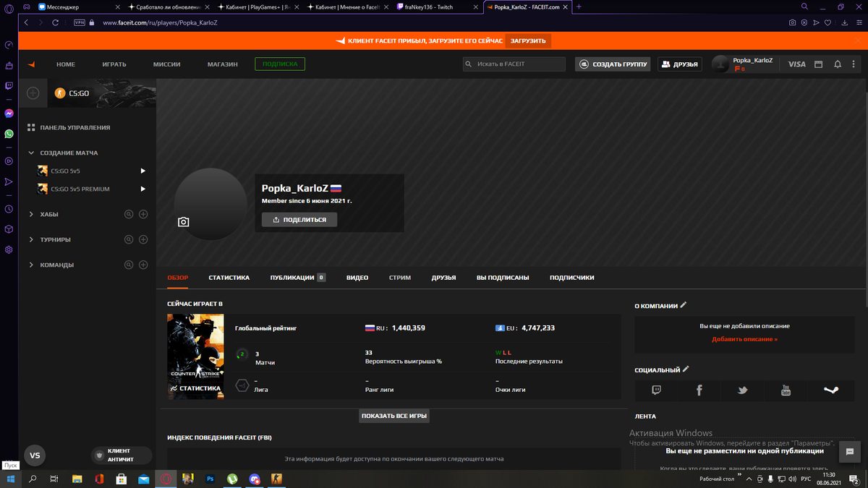Viewport: 868px width, 488px height.
Task: Toggle VPN badge in address bar
Action: (80, 22)
